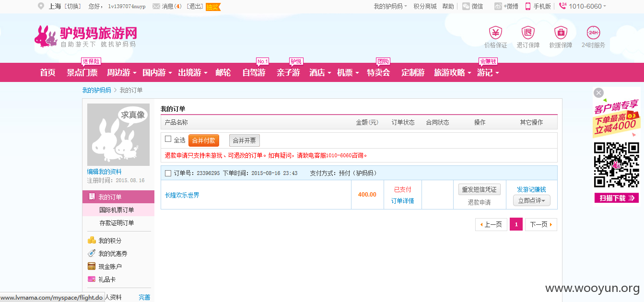The width and height of the screenshot is (644, 302).
Task: Open the 立即点评 dropdown button
Action: (x=532, y=201)
